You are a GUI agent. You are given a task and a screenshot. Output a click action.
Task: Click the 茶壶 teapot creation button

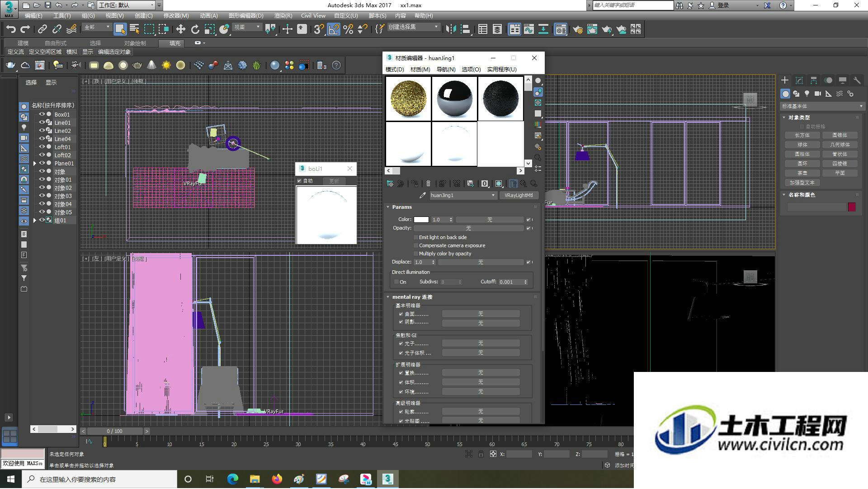click(802, 173)
